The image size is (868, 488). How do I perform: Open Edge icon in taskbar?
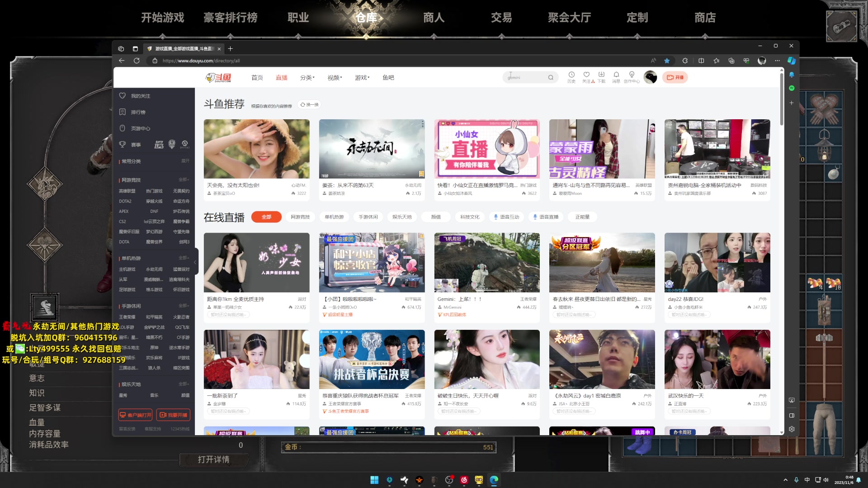(x=494, y=480)
